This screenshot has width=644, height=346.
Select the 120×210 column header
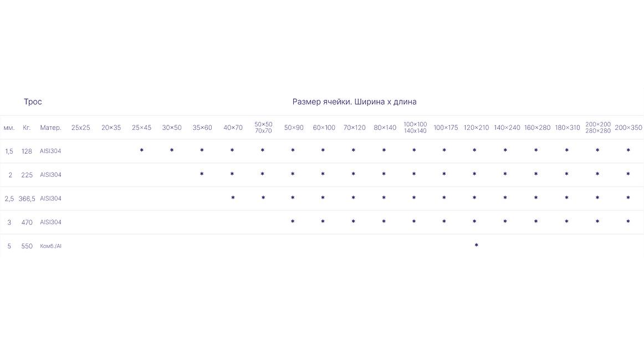pos(476,128)
